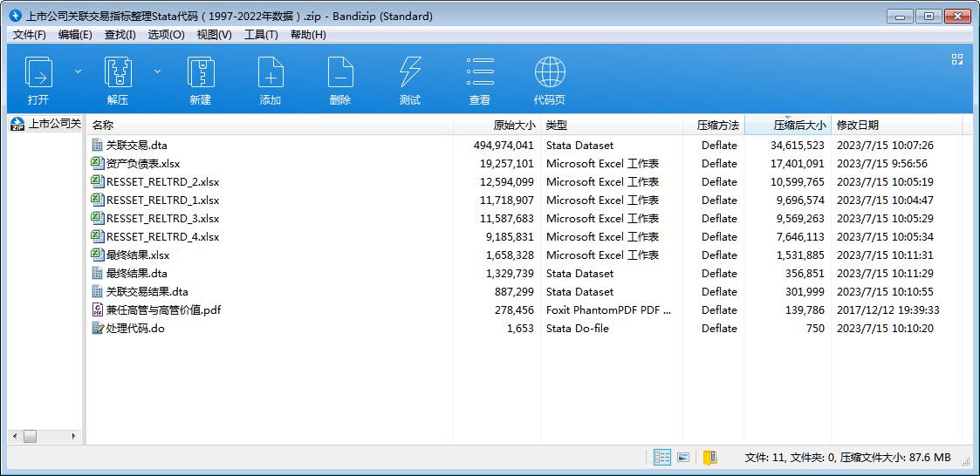This screenshot has height=476, width=980.
Task: Click the file name RESSET_RELTRD_2.xlsx
Action: (163, 182)
